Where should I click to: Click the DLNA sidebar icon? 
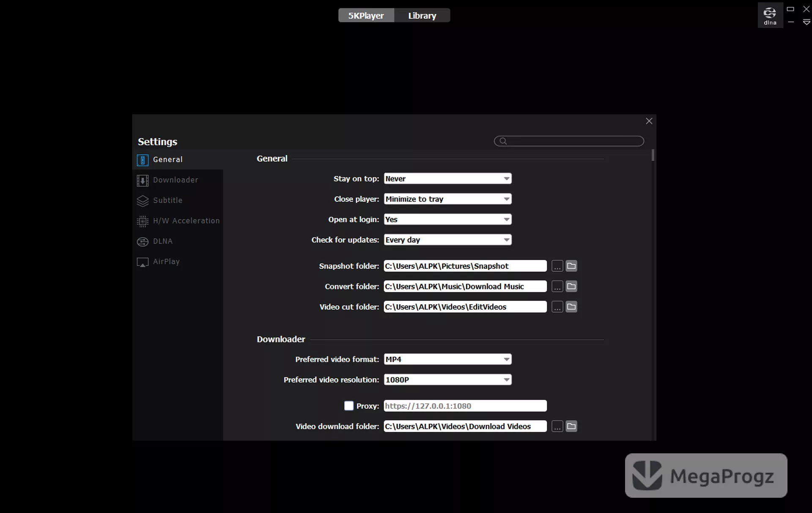click(x=143, y=241)
